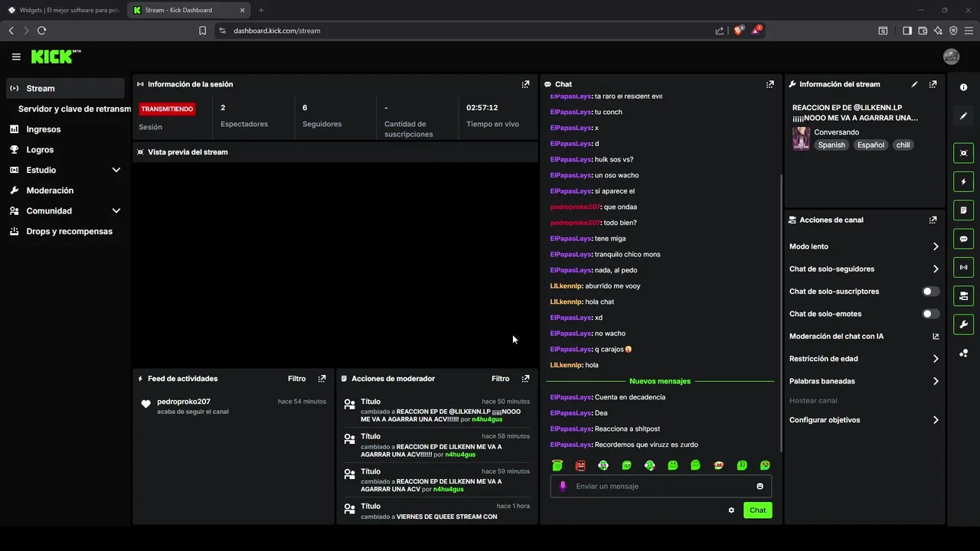Toggle the broadcast signal widget icon in right sidebar
The height and width of the screenshot is (551, 980).
[963, 267]
